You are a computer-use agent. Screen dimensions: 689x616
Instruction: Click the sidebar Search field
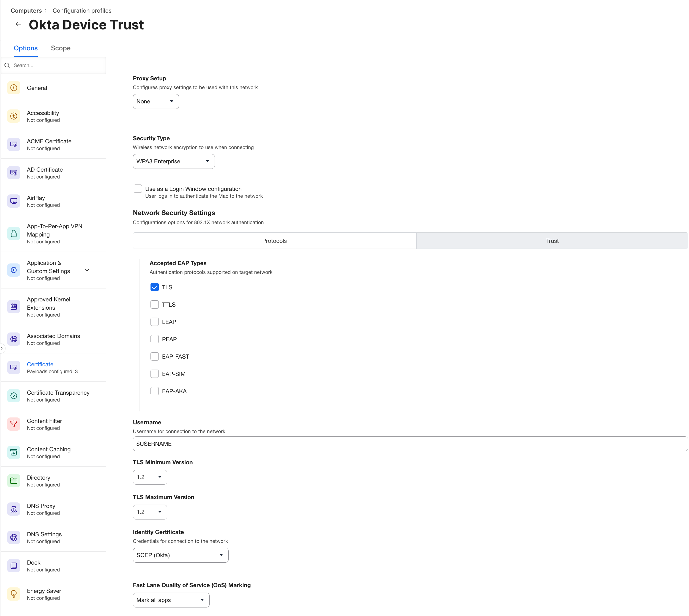coord(53,65)
